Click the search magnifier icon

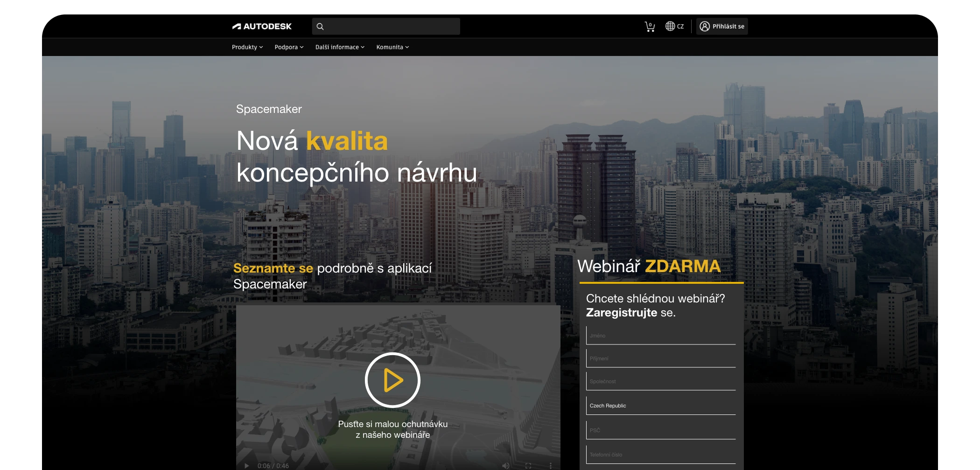coord(320,27)
